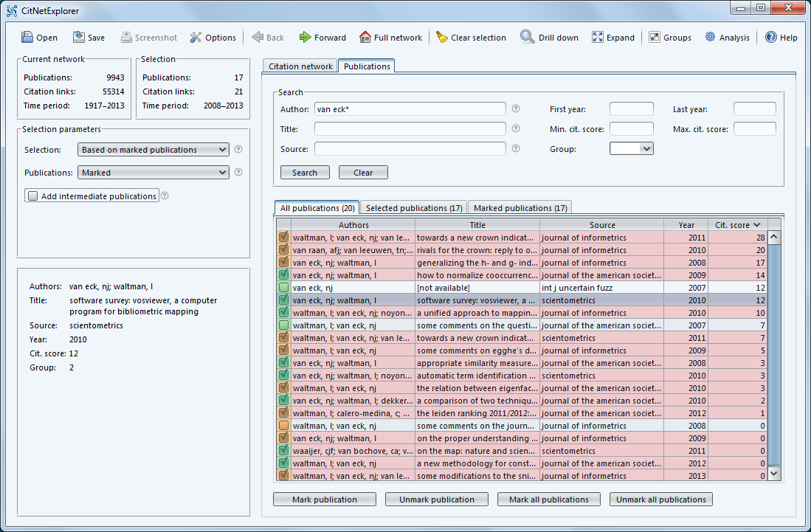Click the Expand arrows icon
The height and width of the screenshot is (532, 811).
coord(597,38)
